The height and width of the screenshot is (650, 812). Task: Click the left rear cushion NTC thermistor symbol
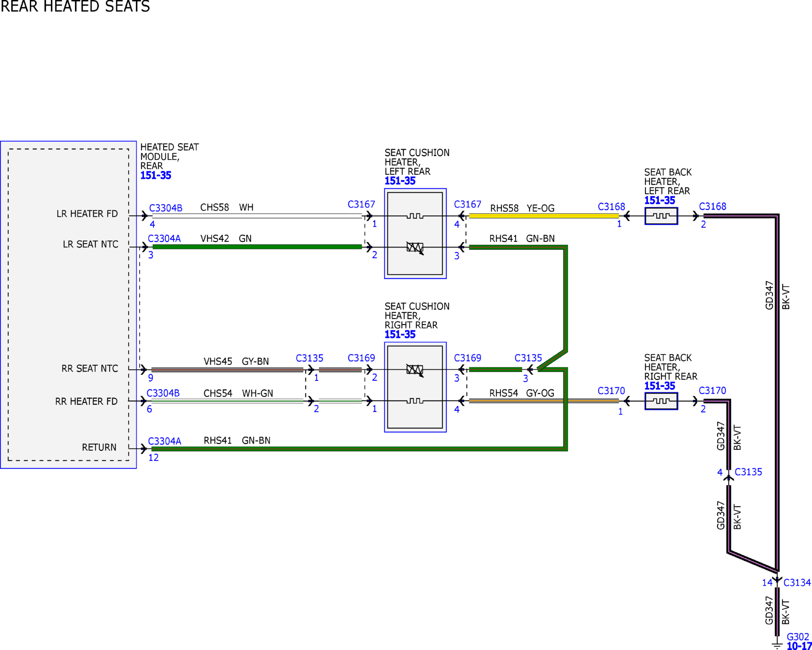(415, 248)
